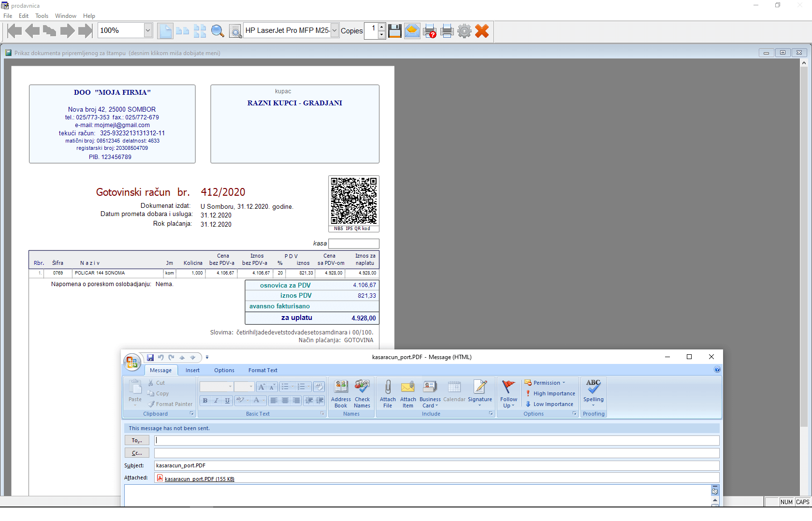Save document via floppy disk icon

[394, 31]
